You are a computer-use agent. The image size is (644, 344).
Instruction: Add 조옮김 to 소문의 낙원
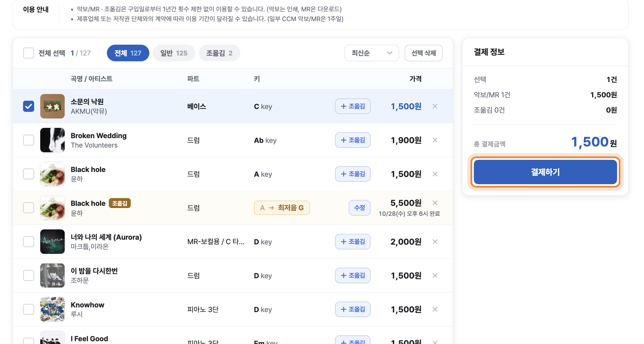[353, 106]
